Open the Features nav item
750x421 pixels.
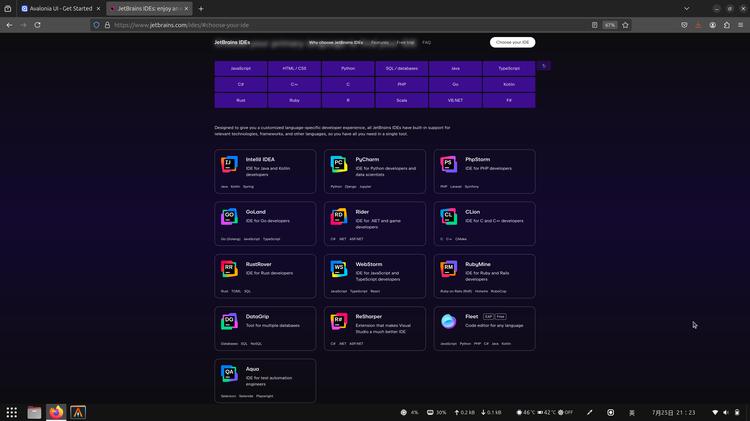[380, 43]
